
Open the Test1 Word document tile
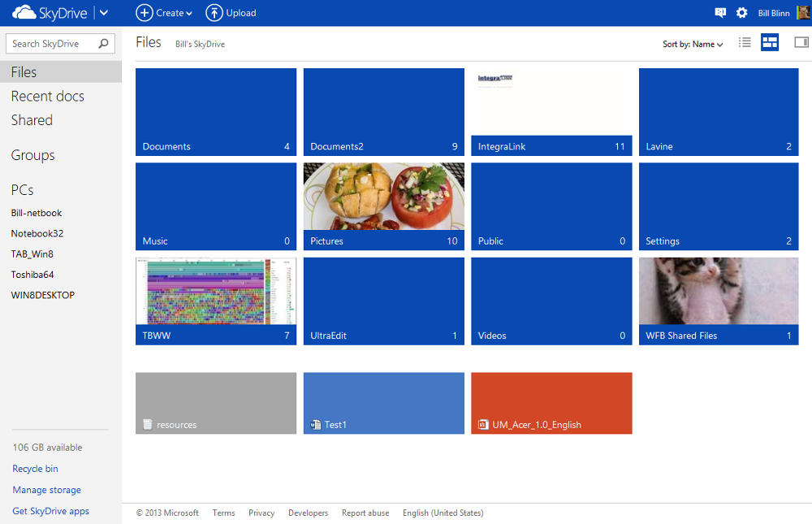point(384,403)
